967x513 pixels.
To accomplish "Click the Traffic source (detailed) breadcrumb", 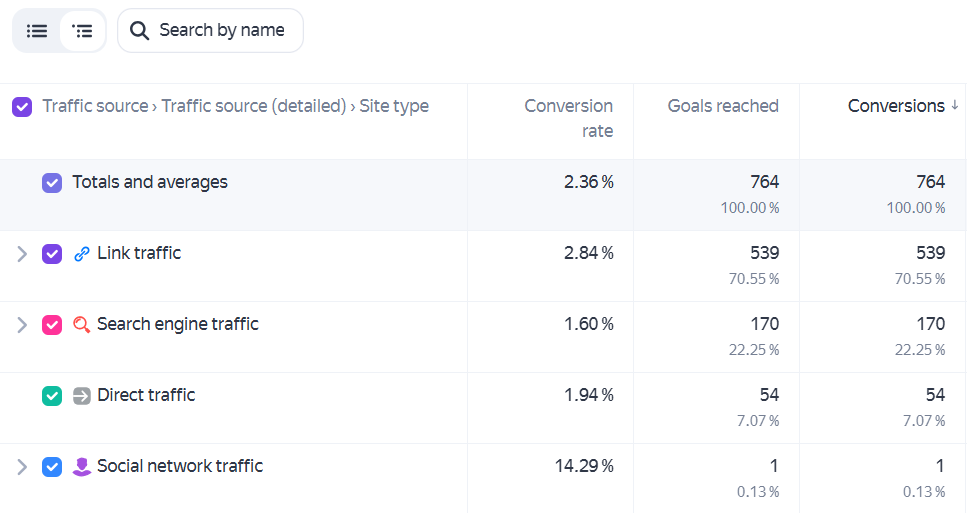I will (x=253, y=106).
